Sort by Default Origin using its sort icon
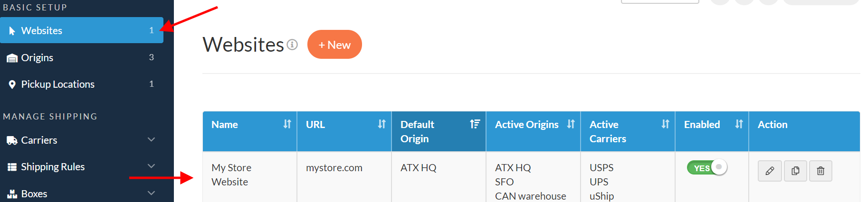Viewport: 868px width, 202px height. point(475,124)
